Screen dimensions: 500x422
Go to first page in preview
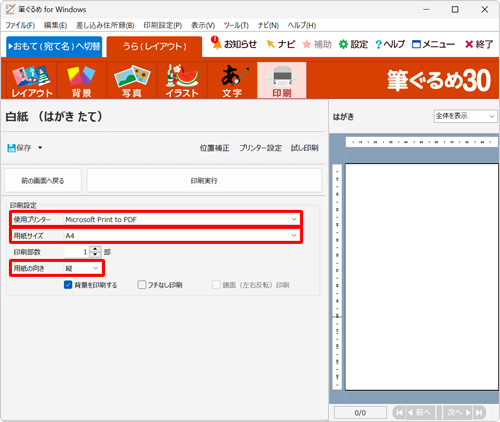(399, 412)
